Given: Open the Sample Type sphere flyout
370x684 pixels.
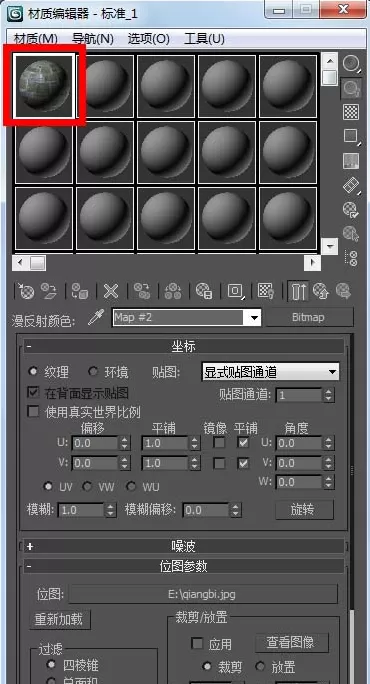Looking at the screenshot, I should 351,64.
